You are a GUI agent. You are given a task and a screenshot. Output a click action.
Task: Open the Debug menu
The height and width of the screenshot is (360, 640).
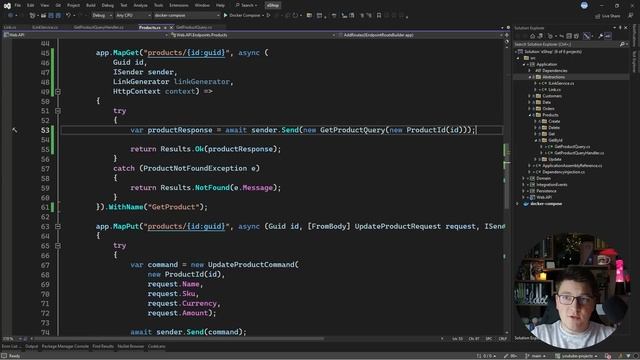108,5
